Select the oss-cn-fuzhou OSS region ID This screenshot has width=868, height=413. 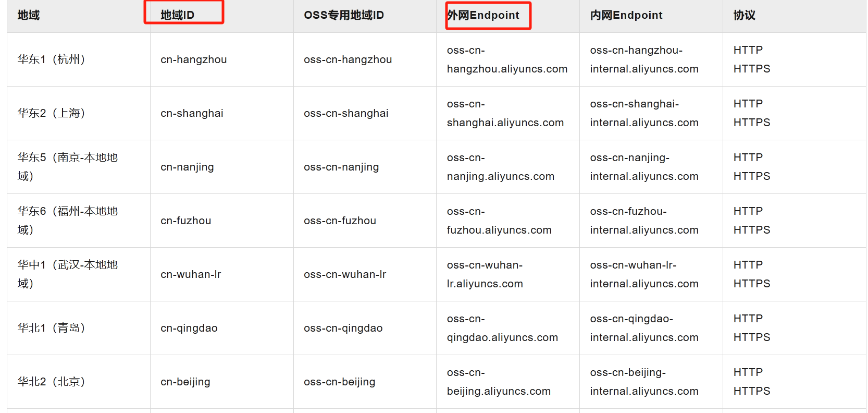[340, 221]
